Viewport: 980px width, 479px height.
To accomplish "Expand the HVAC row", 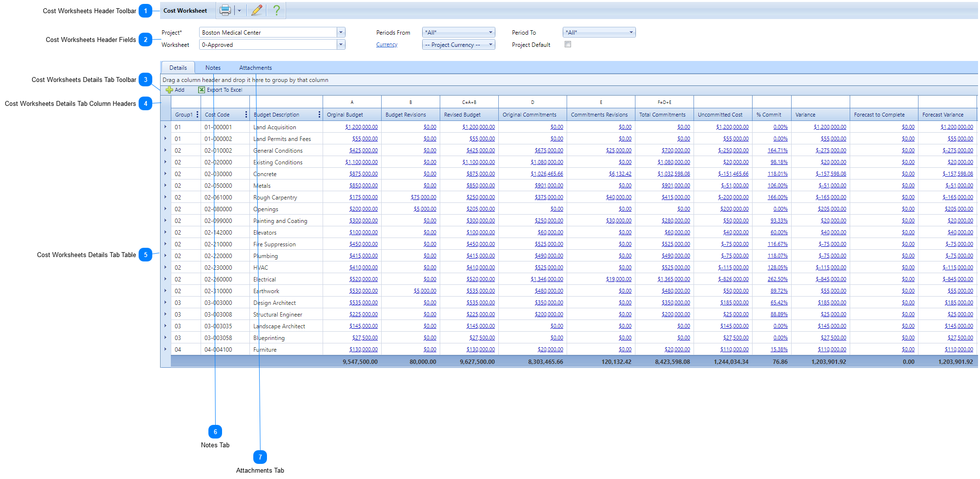I will click(165, 267).
